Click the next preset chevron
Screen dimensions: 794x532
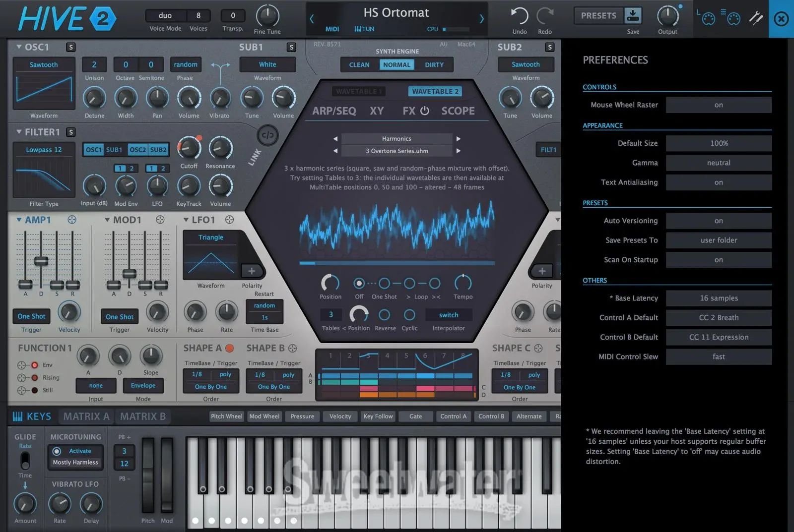pyautogui.click(x=481, y=19)
